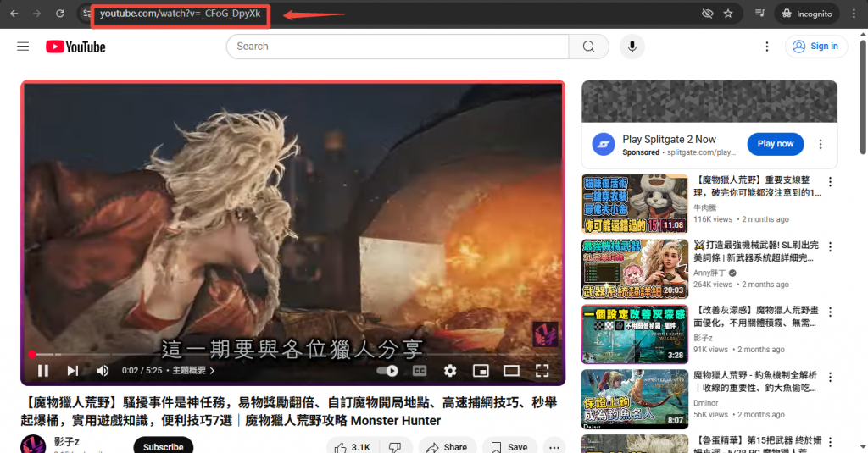
Task: Click the Dminor channel name
Action: (x=706, y=403)
